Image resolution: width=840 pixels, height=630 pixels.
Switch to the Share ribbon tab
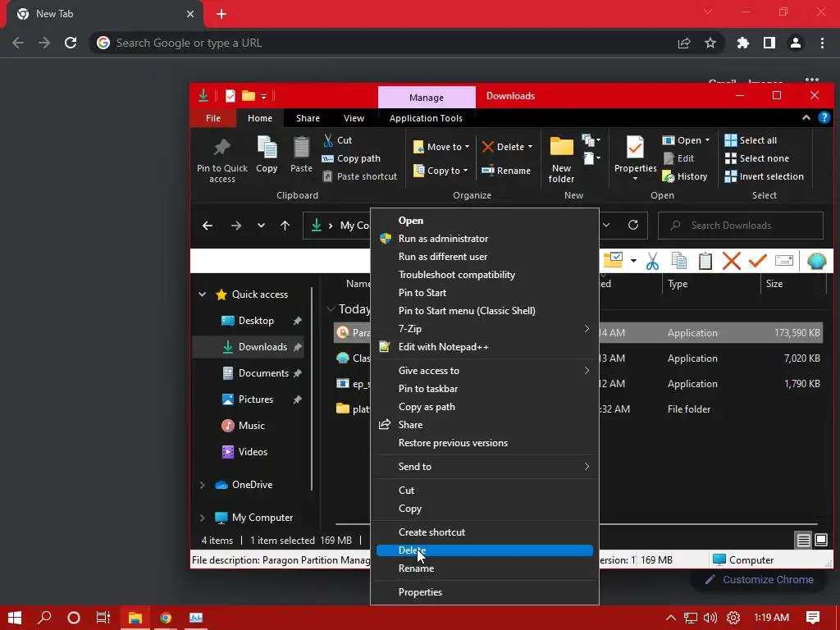point(308,118)
